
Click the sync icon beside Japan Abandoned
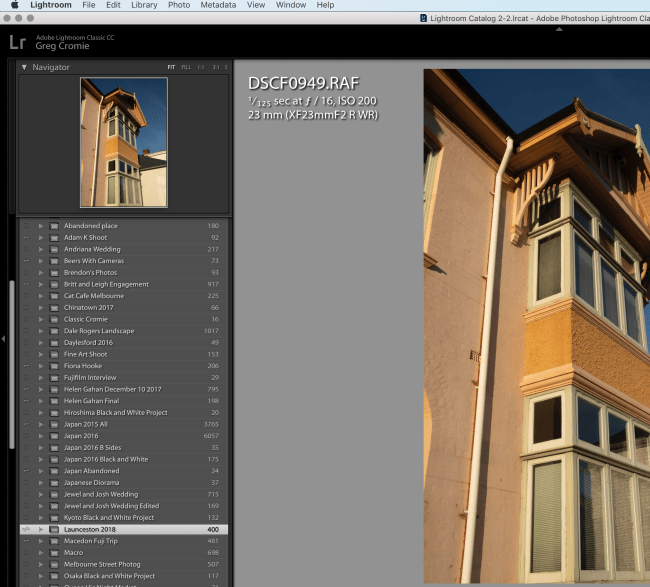[26, 471]
